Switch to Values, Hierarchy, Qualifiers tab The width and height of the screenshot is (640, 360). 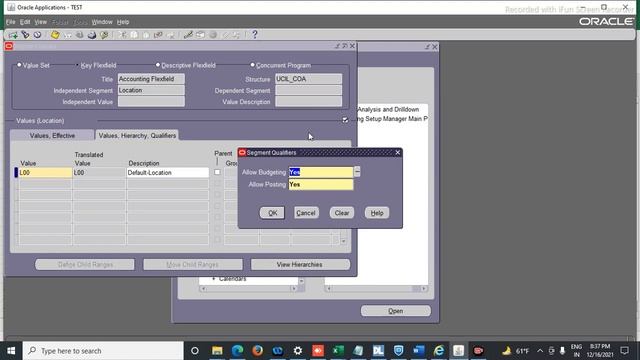pyautogui.click(x=137, y=135)
